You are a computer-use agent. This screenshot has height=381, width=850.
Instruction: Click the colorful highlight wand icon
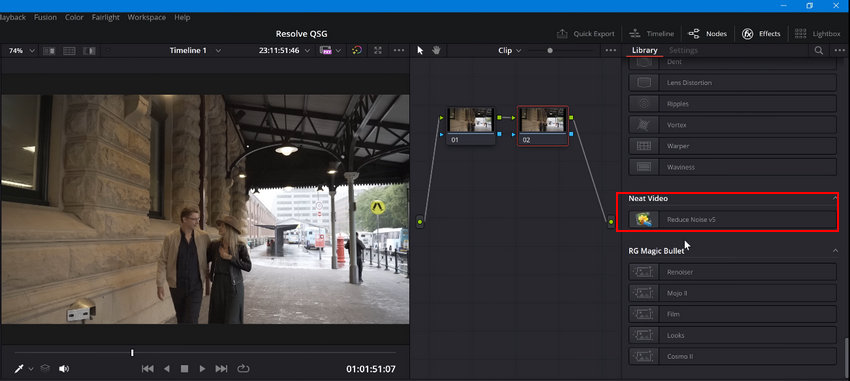coord(356,50)
